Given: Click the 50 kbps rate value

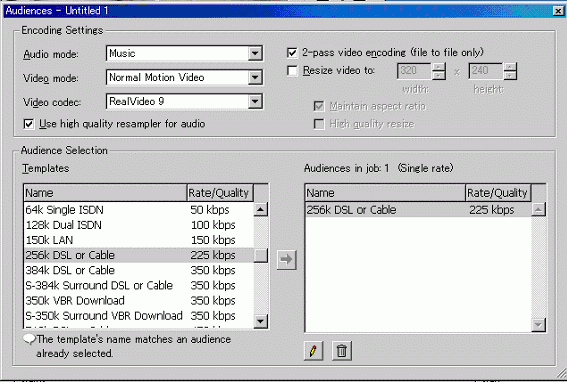Looking at the screenshot, I should tap(210, 210).
